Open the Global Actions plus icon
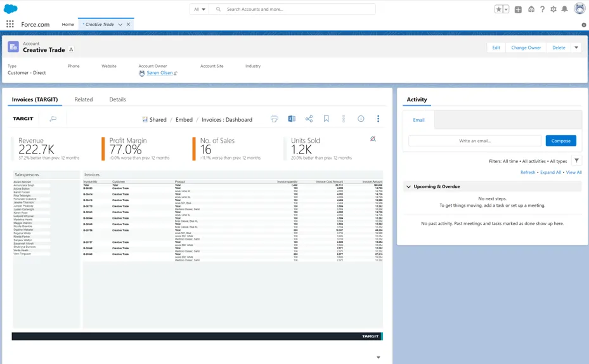589x364 pixels. click(x=518, y=10)
